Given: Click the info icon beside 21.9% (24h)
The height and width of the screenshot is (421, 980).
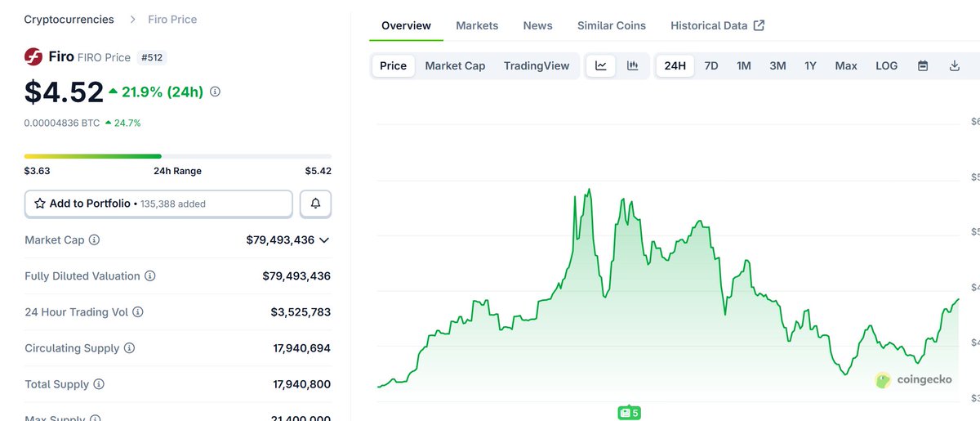Looking at the screenshot, I should [x=215, y=92].
